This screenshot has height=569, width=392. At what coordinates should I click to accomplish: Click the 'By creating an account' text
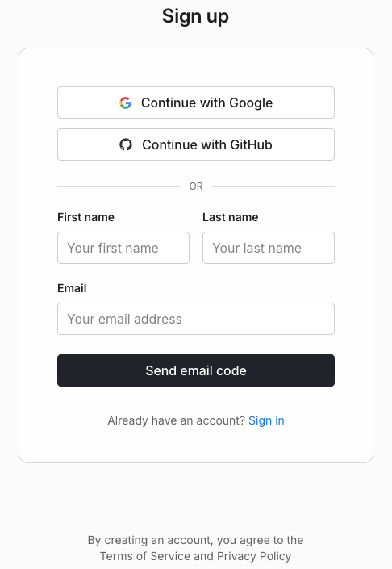(x=195, y=540)
